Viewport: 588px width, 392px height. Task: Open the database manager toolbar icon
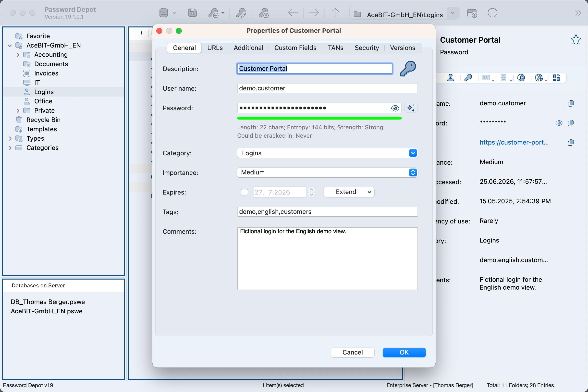tap(163, 13)
